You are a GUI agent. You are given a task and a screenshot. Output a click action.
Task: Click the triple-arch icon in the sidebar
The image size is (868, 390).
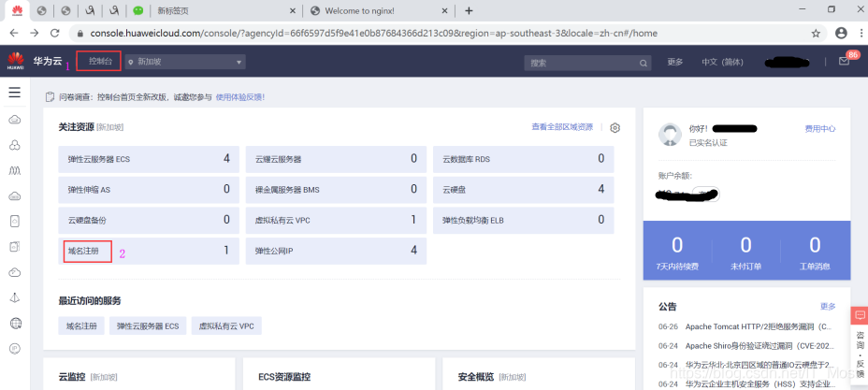point(15,171)
